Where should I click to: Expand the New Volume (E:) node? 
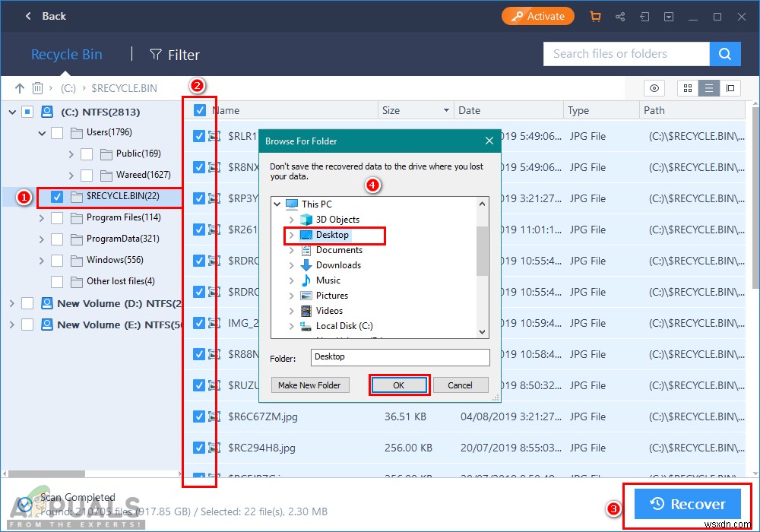pyautogui.click(x=12, y=325)
